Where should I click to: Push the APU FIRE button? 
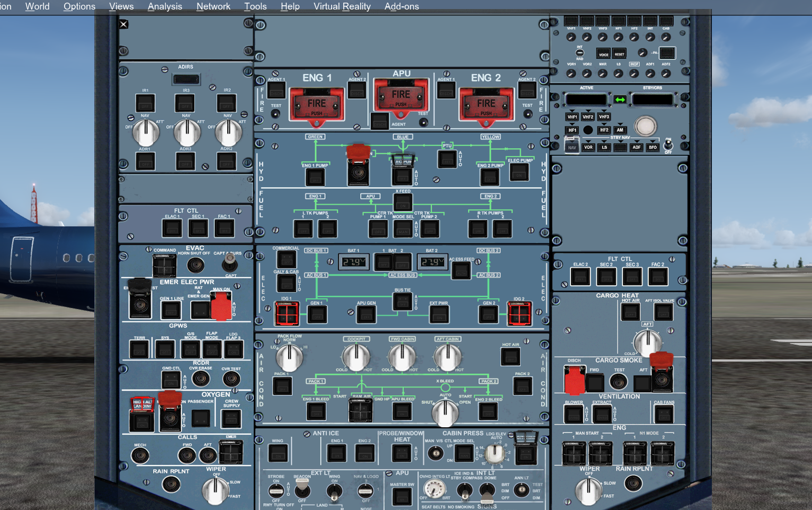[401, 95]
